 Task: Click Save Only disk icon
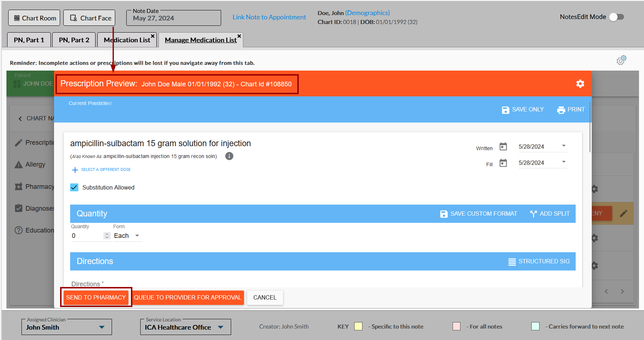(505, 110)
